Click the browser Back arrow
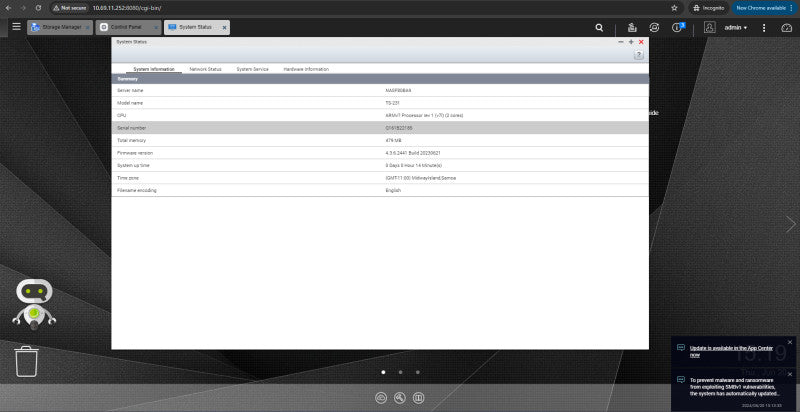800x412 pixels. [x=8, y=8]
